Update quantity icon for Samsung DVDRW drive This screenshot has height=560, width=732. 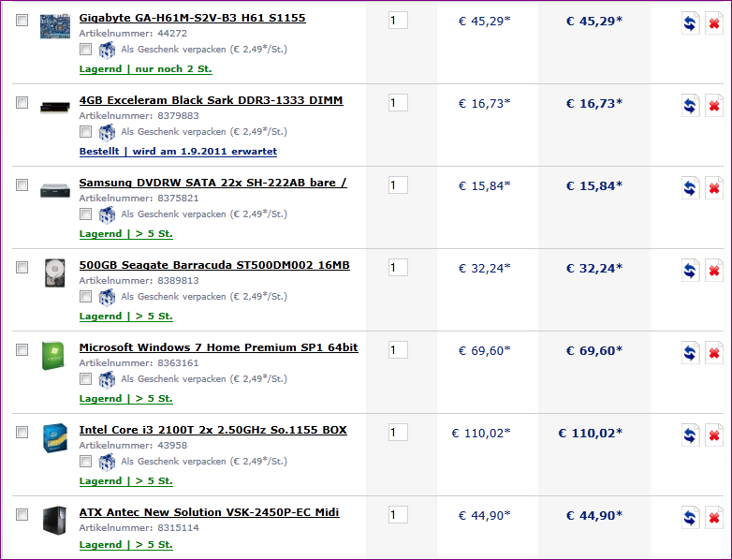point(690,187)
